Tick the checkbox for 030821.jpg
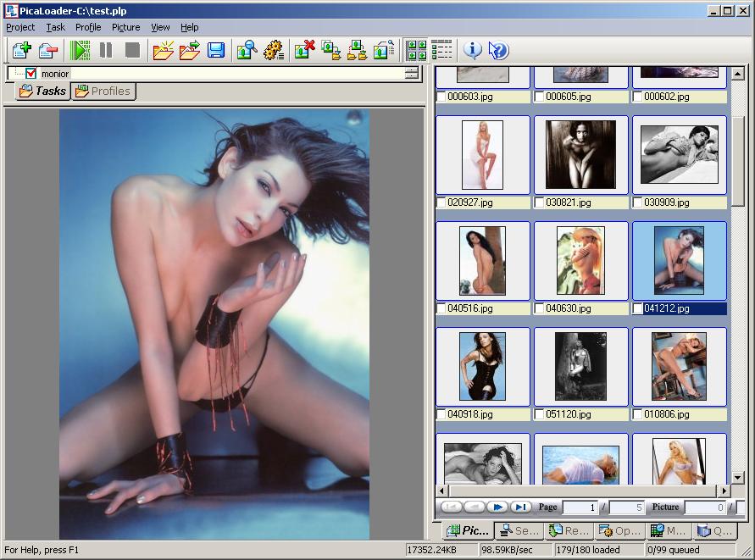 pyautogui.click(x=540, y=203)
